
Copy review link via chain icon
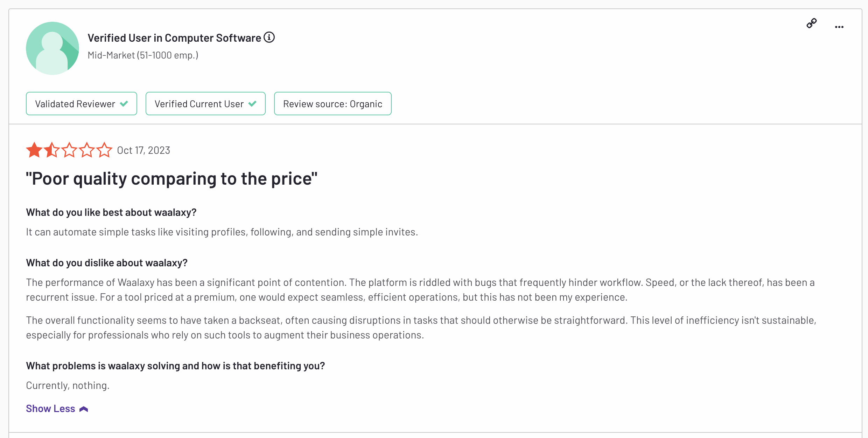811,23
